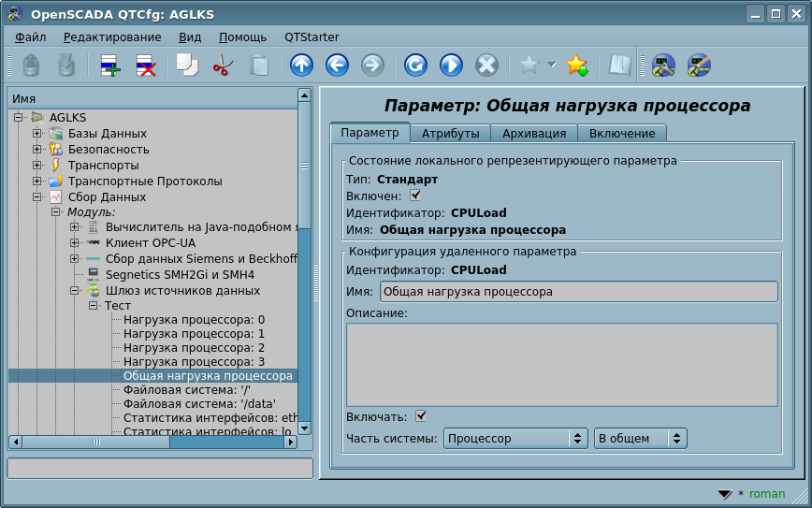Click the Базы Данных database icon
This screenshot has width=812, height=508.
click(x=56, y=134)
